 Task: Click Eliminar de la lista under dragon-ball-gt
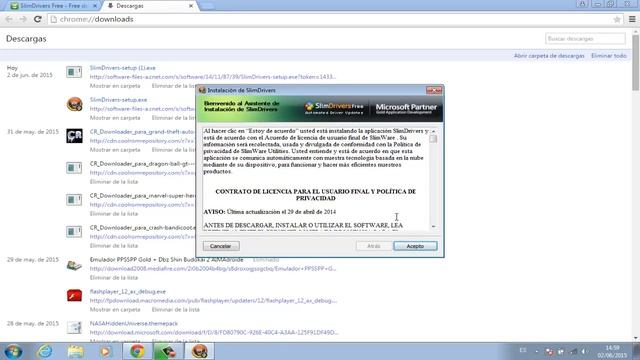[114, 182]
